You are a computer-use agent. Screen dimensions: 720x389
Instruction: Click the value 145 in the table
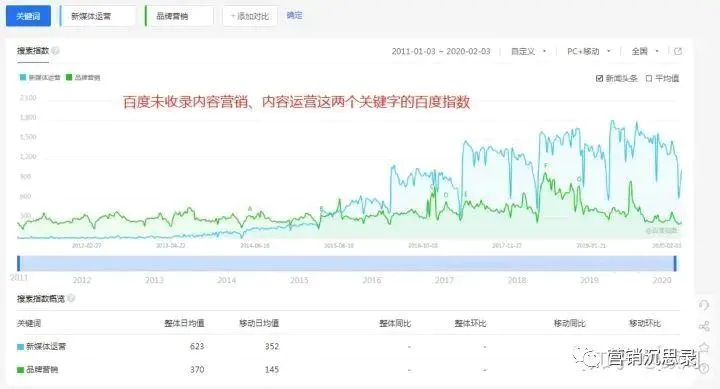[x=272, y=369]
